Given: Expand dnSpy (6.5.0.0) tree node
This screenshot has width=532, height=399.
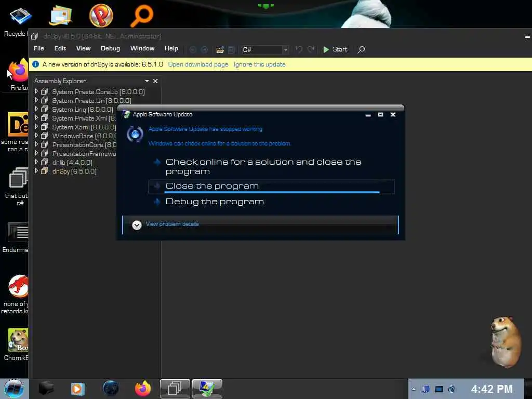Looking at the screenshot, I should click(36, 170).
